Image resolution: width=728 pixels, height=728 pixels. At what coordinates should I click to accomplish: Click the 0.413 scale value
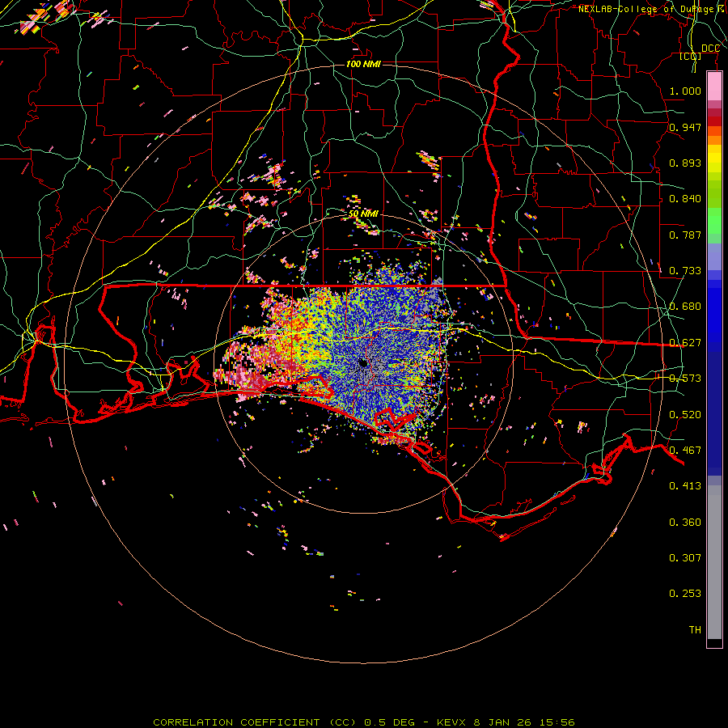(685, 486)
